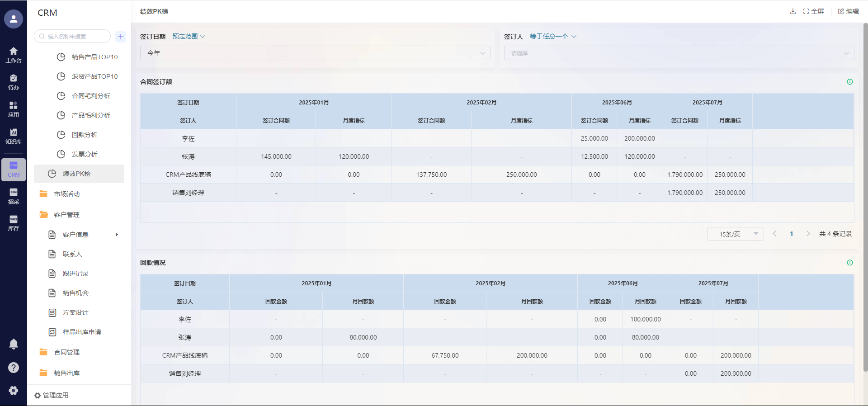868x406 pixels.
Task: Open 合同毛利分析 report
Action: coord(91,96)
